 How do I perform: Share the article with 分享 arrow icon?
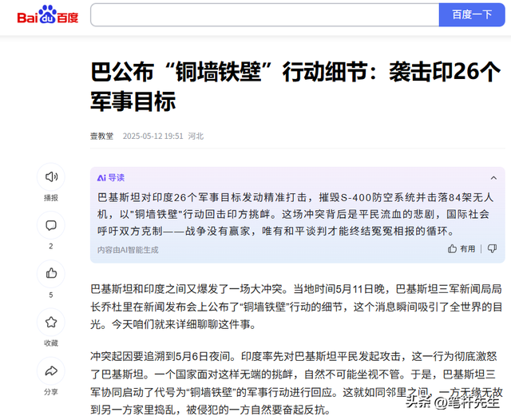pyautogui.click(x=51, y=370)
